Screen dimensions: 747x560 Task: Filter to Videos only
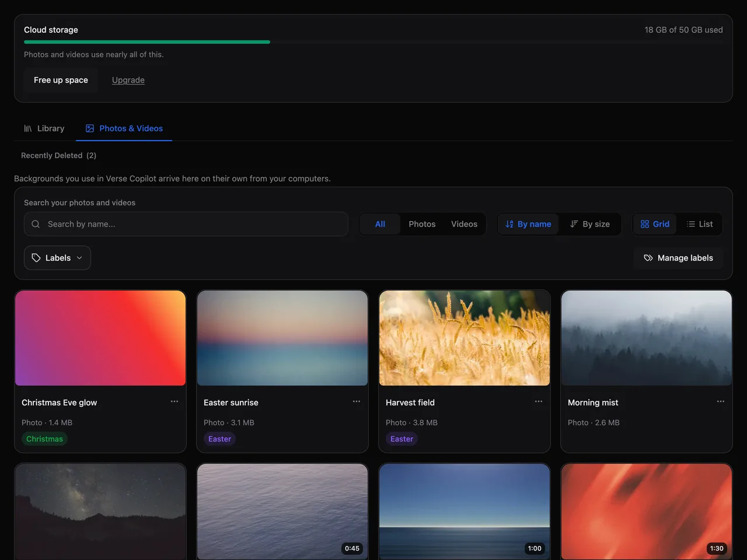pyautogui.click(x=464, y=224)
